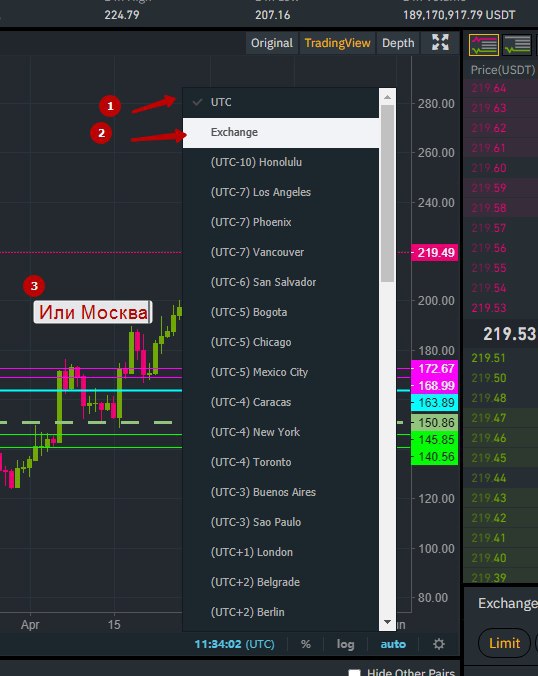Viewport: 538px width, 676px height.
Task: Show second order book layout icon
Action: (x=517, y=45)
